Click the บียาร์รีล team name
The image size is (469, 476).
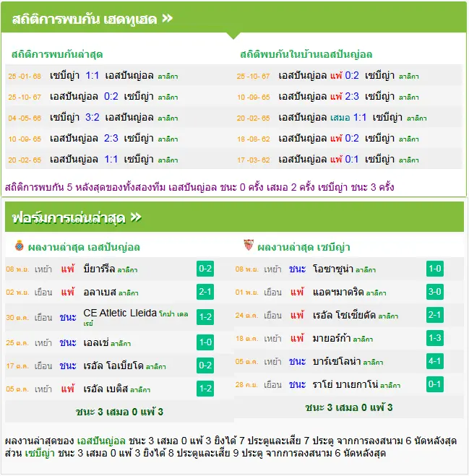tap(99, 269)
